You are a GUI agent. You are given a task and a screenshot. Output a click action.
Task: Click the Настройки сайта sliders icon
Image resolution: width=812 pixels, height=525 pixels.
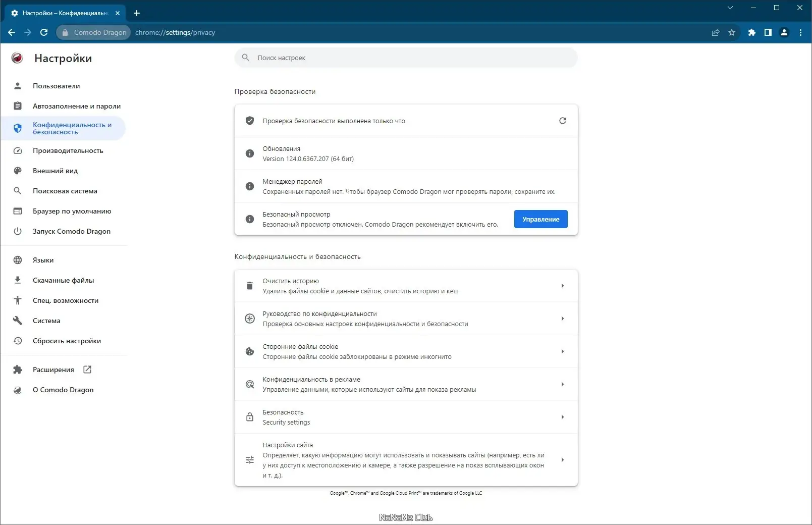pos(249,460)
